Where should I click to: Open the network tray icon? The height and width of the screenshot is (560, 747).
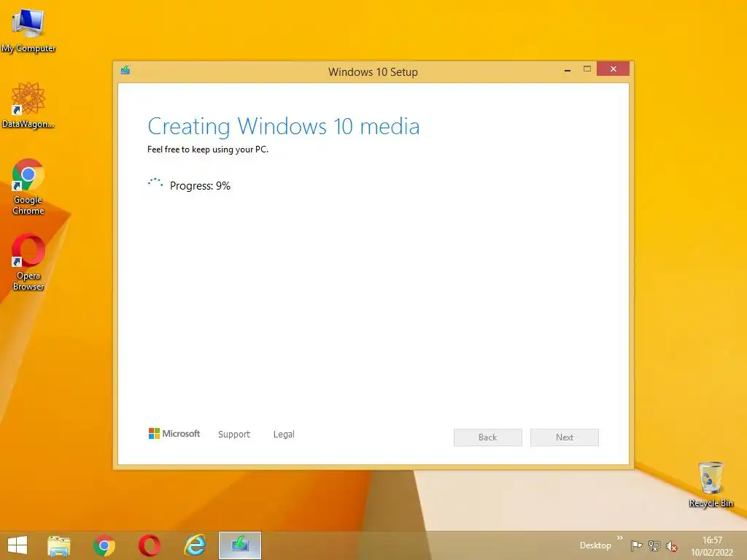[654, 545]
